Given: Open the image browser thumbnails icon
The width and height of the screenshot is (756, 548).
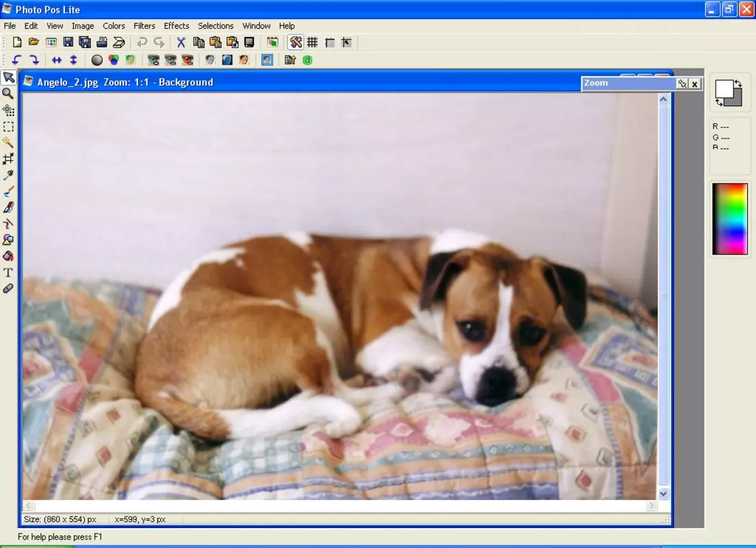Looking at the screenshot, I should [x=51, y=42].
